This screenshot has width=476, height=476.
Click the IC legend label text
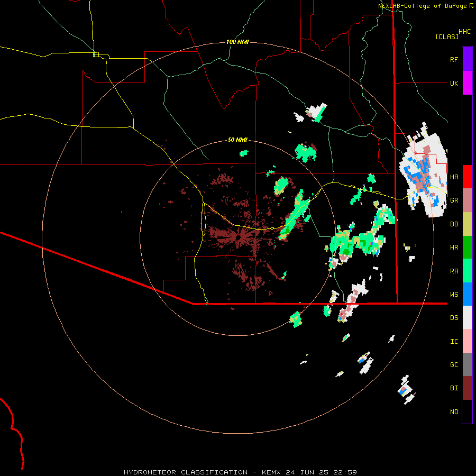(x=454, y=342)
